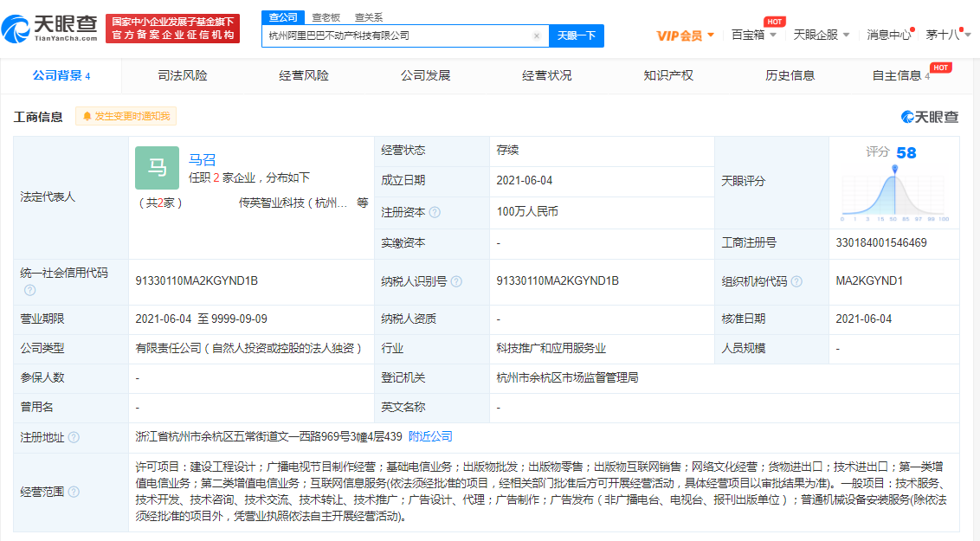Viewport: 980px width, 541px height.
Task: Click the bell icon in change notification
Action: [x=87, y=116]
